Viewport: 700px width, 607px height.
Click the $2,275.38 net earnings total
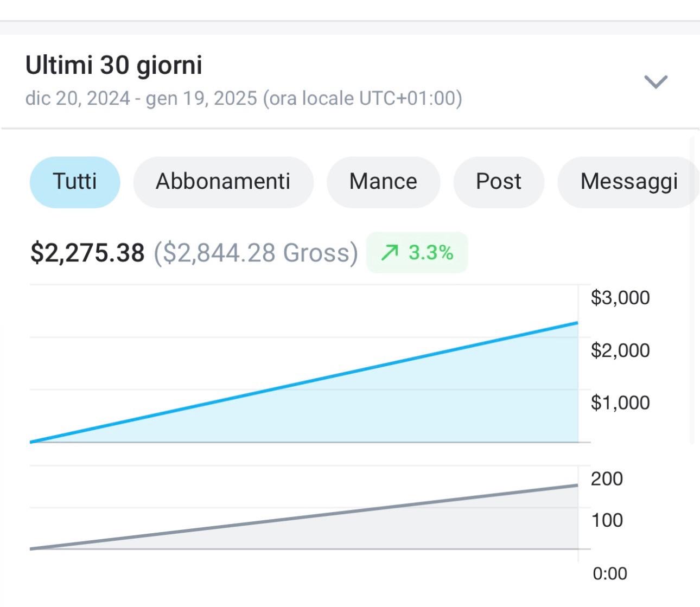tap(87, 253)
